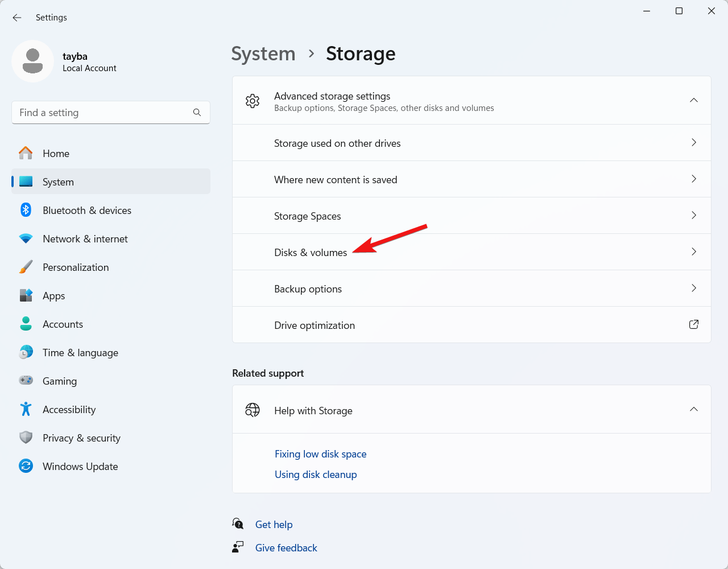Open Disks & volumes chevron

point(693,251)
